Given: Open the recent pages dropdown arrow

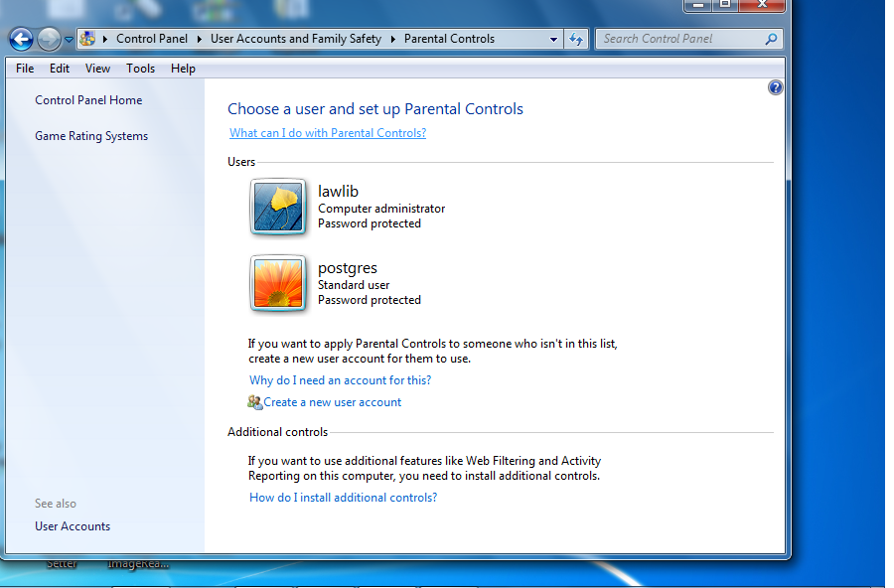Looking at the screenshot, I should (69, 40).
